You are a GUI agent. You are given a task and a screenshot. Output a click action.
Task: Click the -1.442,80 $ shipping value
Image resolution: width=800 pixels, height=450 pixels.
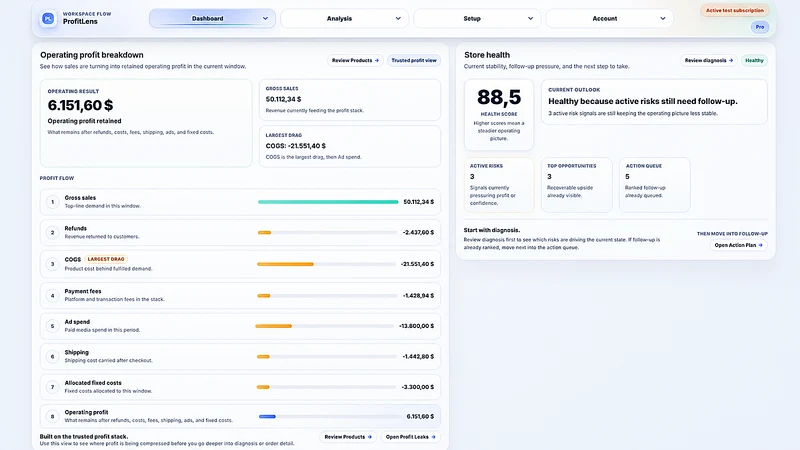(x=418, y=357)
